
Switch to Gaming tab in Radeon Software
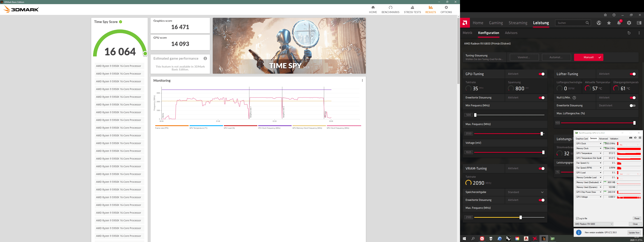(496, 23)
